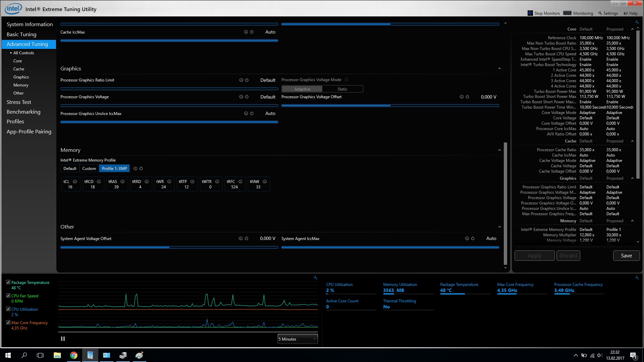The width and height of the screenshot is (644, 362).
Task: Uncheck Max Core Frequency monitor checkbox
Action: [8, 322]
